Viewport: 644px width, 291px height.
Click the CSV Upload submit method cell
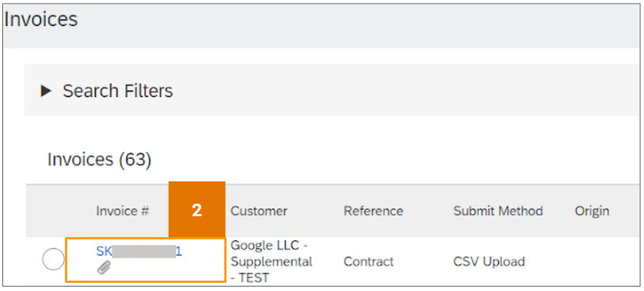point(489,261)
